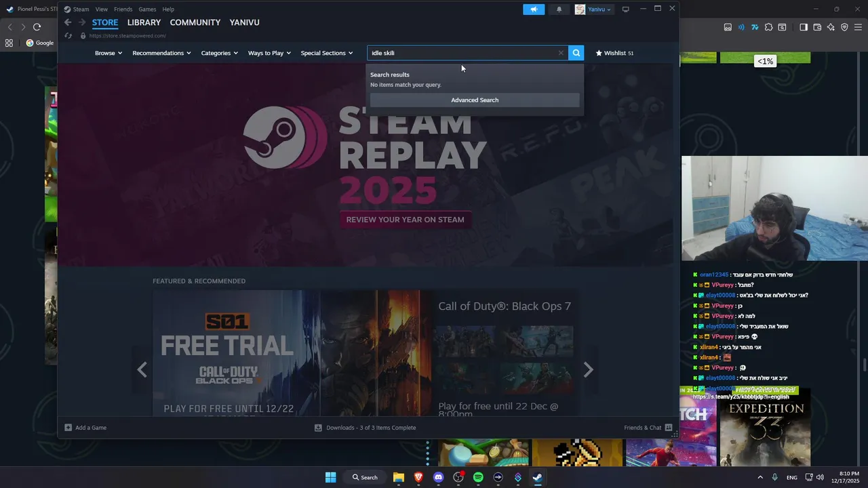The width and height of the screenshot is (868, 488).
Task: Refresh the page in the browser window
Action: click(37, 27)
